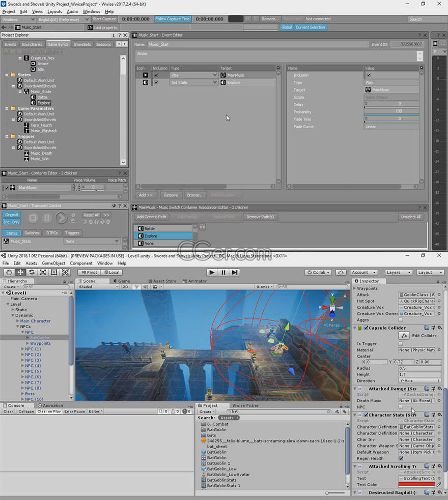Viewport: 448px width, 500px height.
Task: Switch to SoundBanks tab in Project Explorer
Action: (x=32, y=44)
